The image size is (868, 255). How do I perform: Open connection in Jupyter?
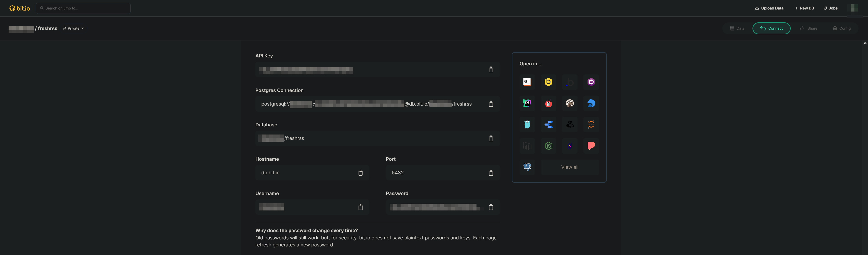591,125
